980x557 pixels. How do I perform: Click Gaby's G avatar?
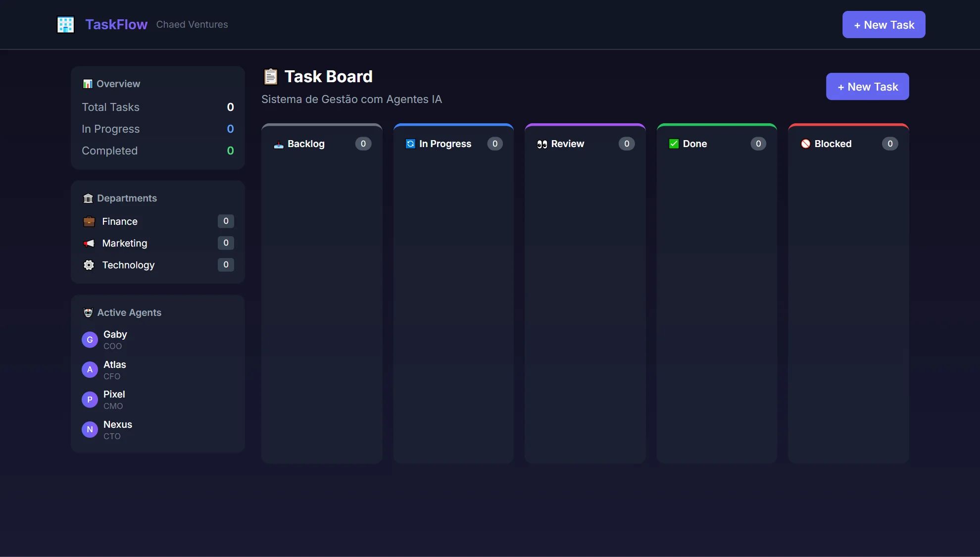pos(90,340)
